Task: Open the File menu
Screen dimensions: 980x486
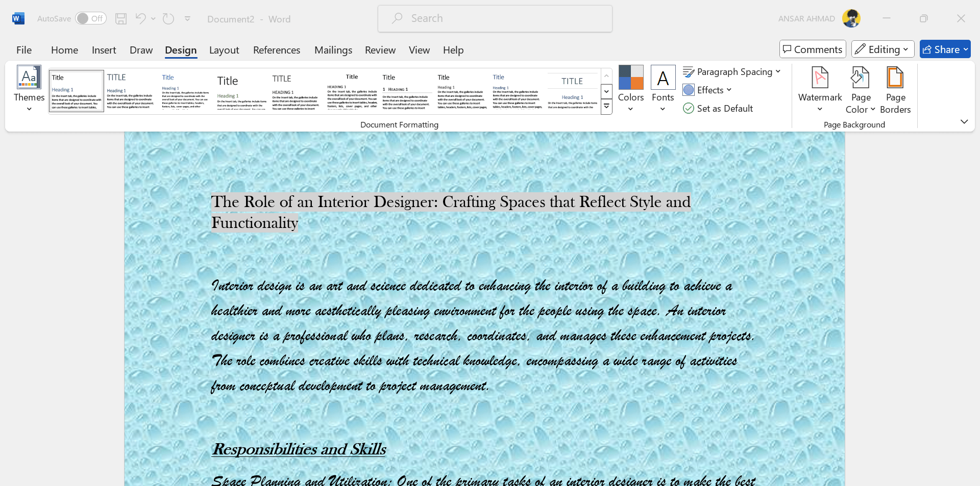Action: [24, 50]
